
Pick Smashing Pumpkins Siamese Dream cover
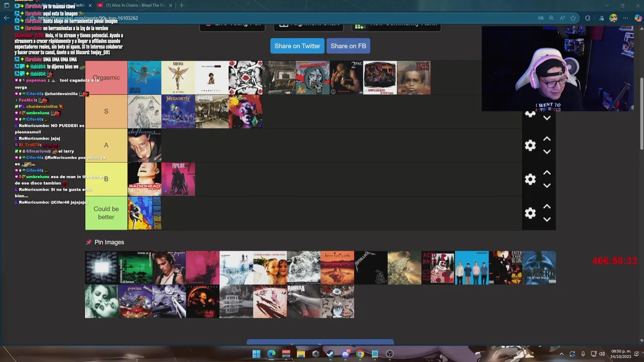270,268
